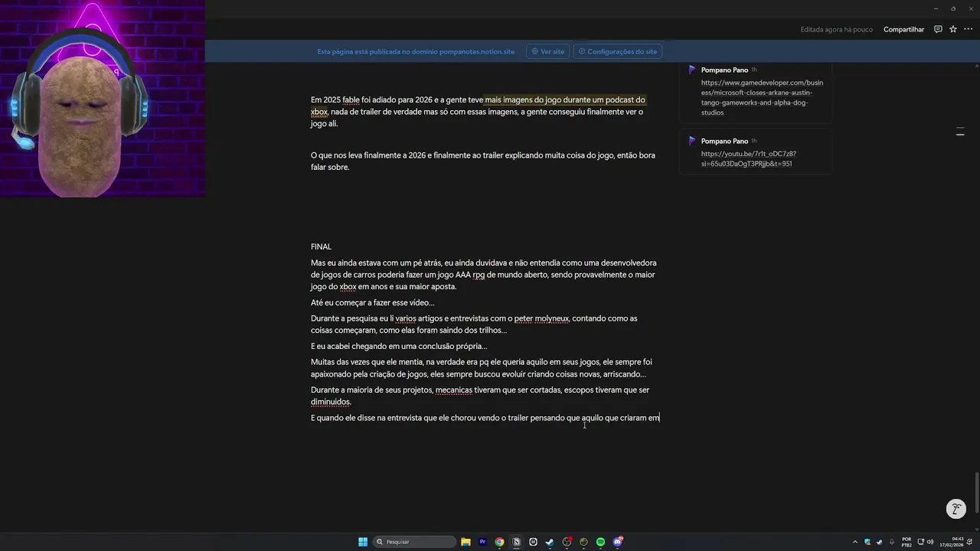980x551 pixels.
Task: Open the taskbar app right of Notion
Action: pos(533,542)
